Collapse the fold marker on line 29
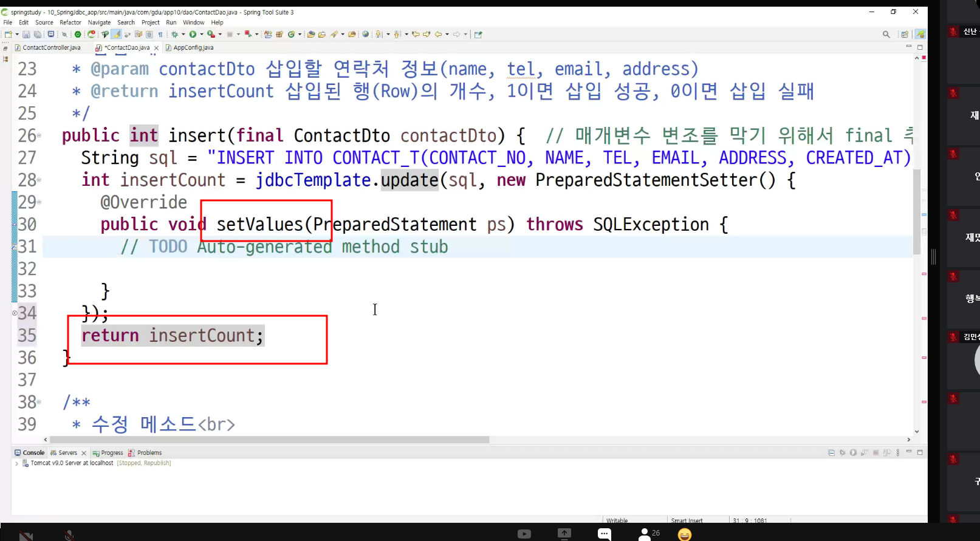 [39, 202]
